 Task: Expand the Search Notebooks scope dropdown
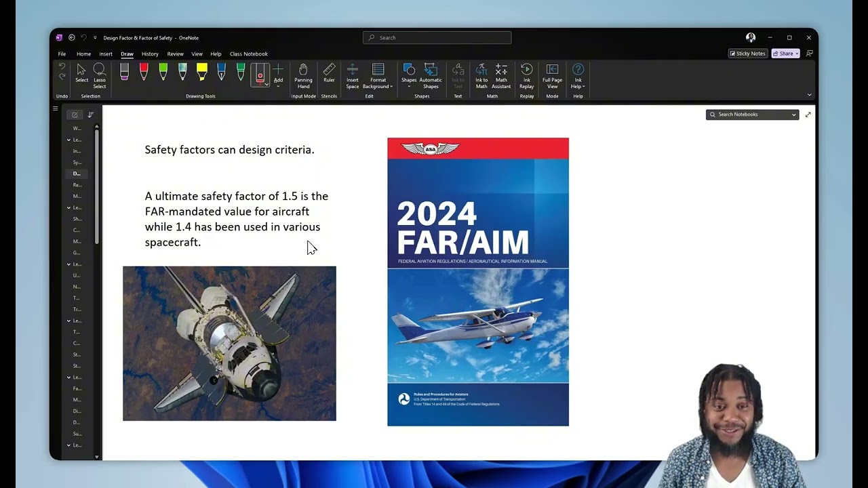click(x=793, y=115)
